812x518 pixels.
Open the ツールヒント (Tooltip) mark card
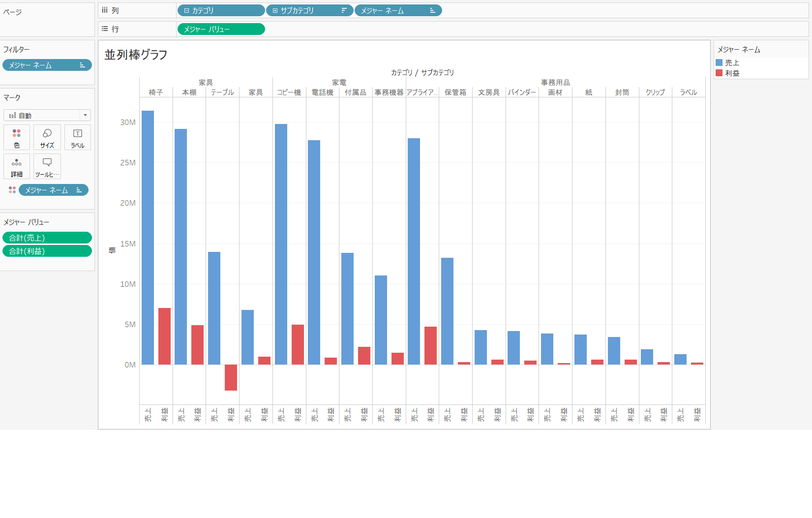(x=47, y=166)
